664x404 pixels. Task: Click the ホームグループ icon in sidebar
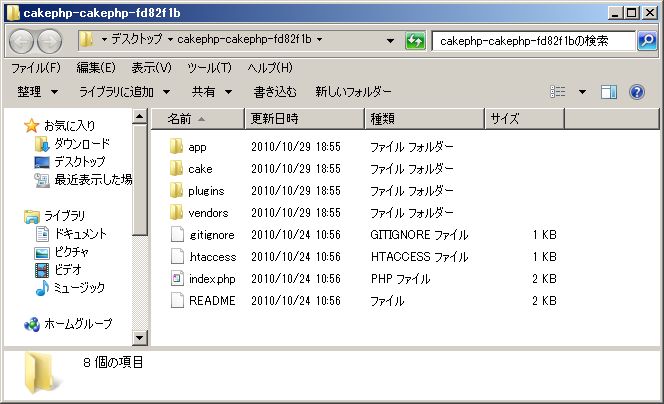32,324
